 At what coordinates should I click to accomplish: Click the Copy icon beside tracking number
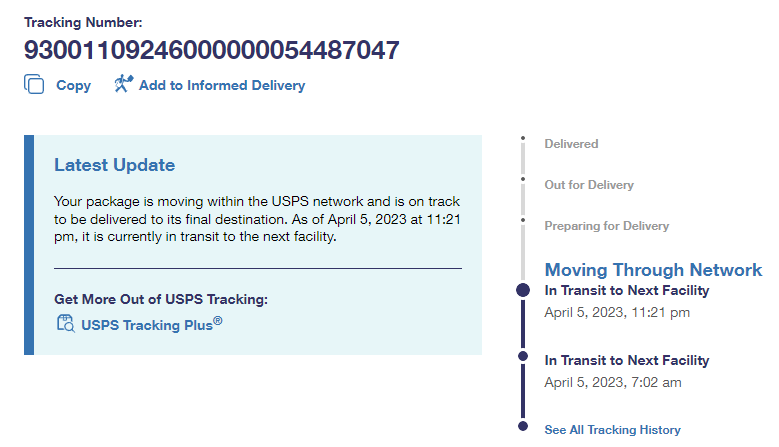34,85
